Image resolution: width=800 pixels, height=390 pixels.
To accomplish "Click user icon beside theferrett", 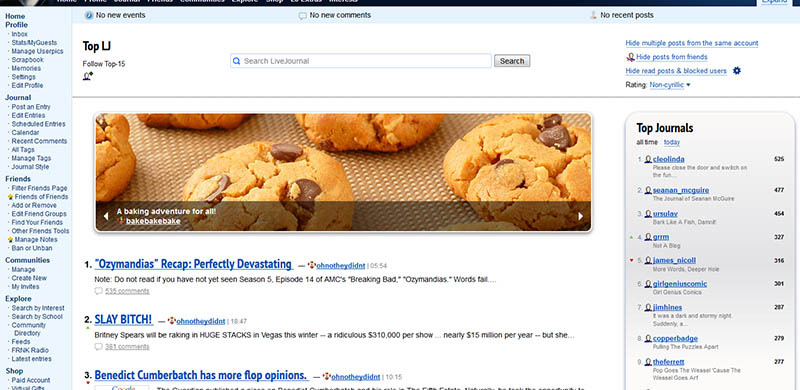I will click(648, 362).
